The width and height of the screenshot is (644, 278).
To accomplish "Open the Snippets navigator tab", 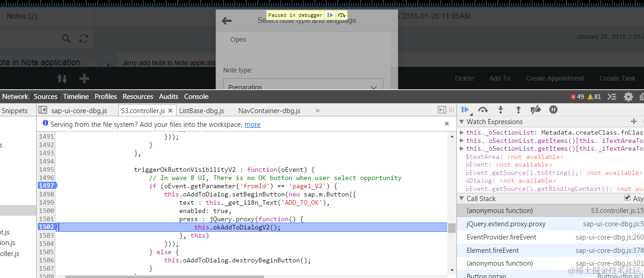I will (15, 110).
